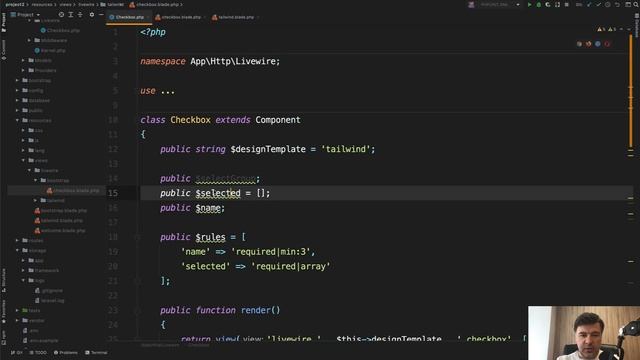Select welcome.blade.php in project tree

(60, 231)
